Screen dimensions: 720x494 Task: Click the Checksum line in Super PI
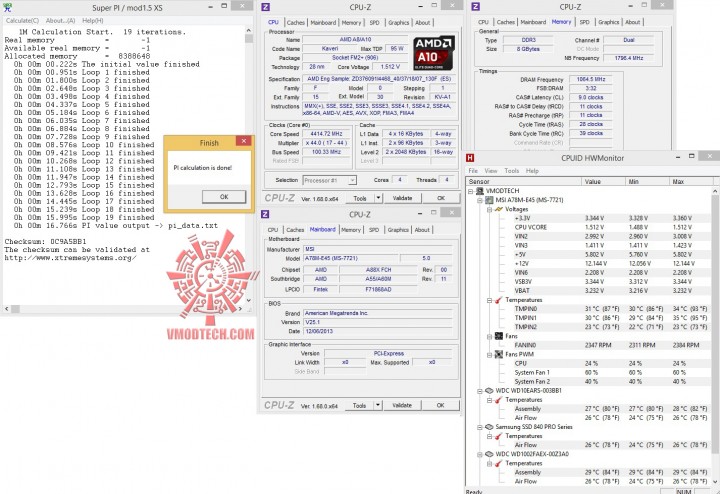[x=45, y=241]
